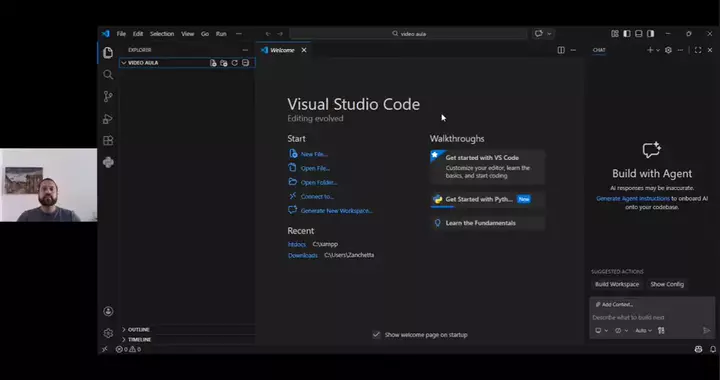Open the Search view in activity bar
The image size is (720, 380).
pyautogui.click(x=108, y=74)
